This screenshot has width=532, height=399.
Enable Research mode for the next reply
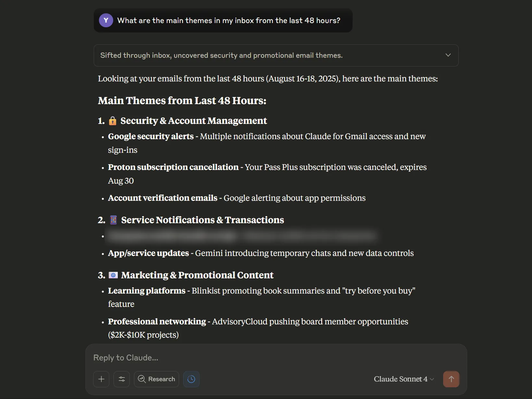[156, 379]
